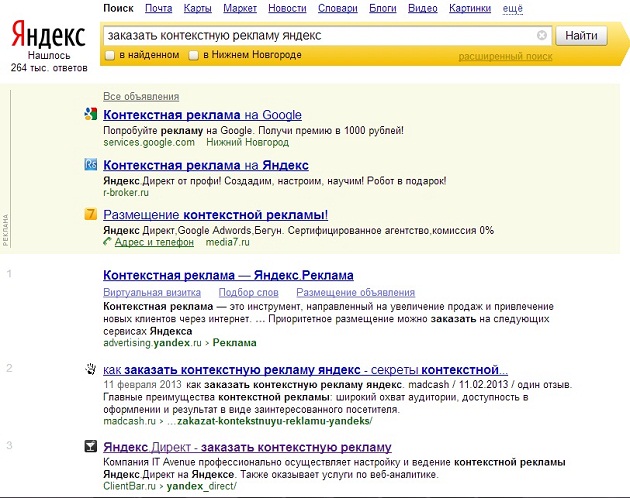Screen dimensions: 630x498
Task: Open 'Размещение контекстной рекламы!' ad
Action: (215, 215)
